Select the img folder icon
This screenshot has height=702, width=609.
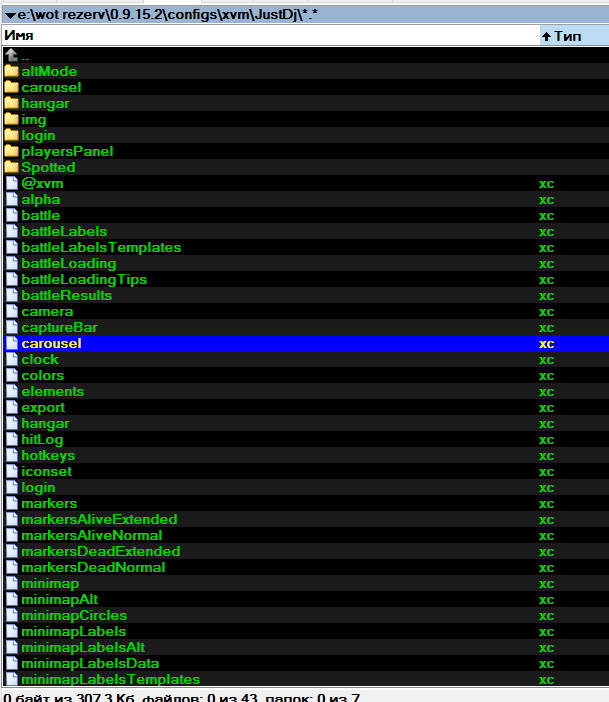12,120
